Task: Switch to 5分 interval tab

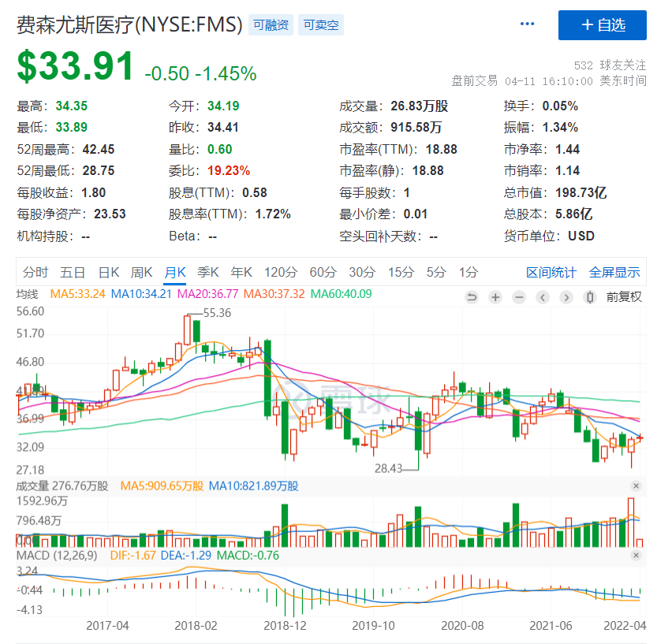Action: pos(436,272)
